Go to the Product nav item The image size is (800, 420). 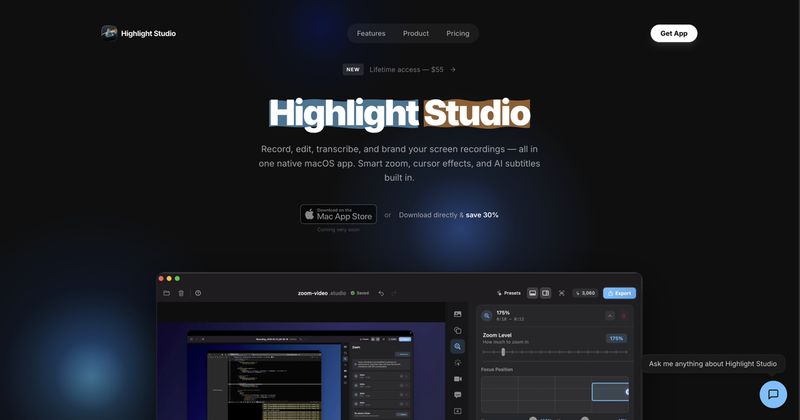click(416, 33)
